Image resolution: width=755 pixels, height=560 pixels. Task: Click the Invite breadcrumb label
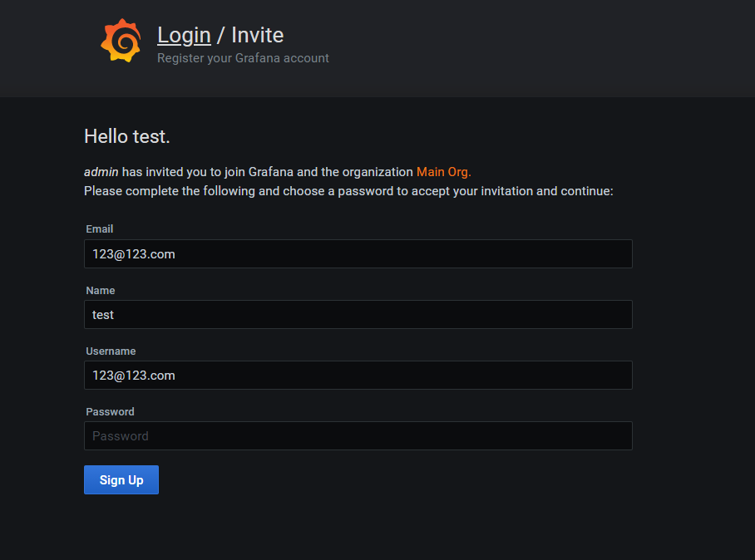click(x=257, y=35)
